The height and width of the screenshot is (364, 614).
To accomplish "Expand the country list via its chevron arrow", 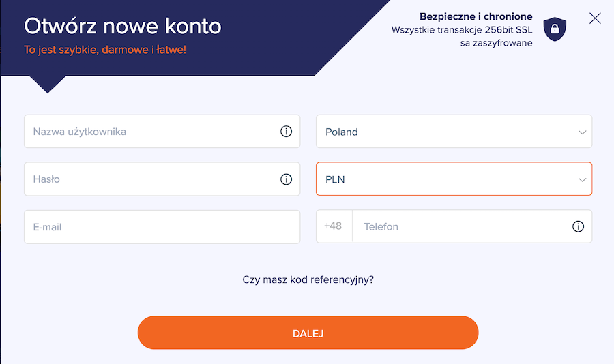I will tap(583, 132).
